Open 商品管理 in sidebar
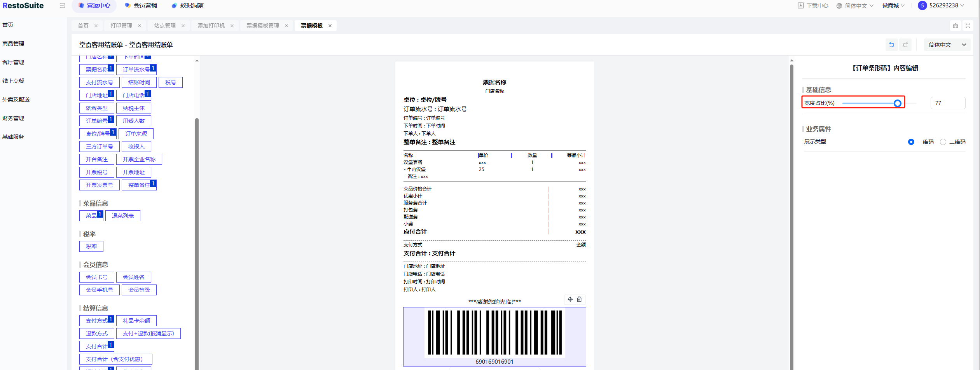 [13, 44]
